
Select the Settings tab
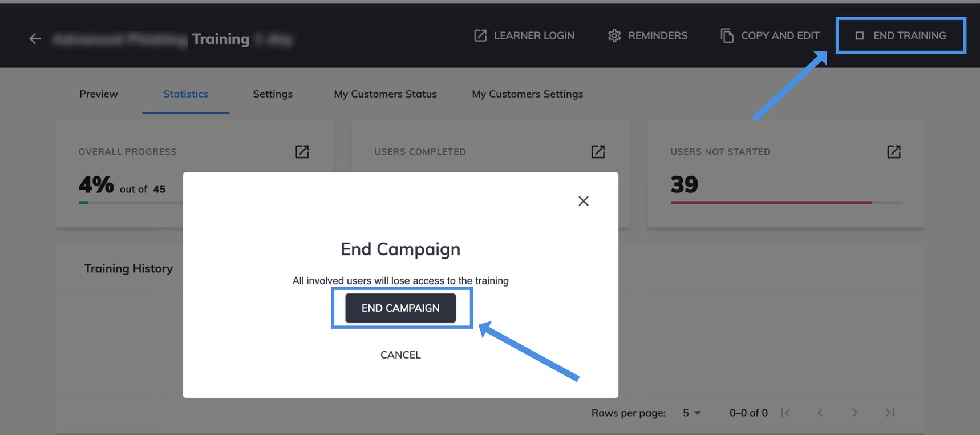273,94
